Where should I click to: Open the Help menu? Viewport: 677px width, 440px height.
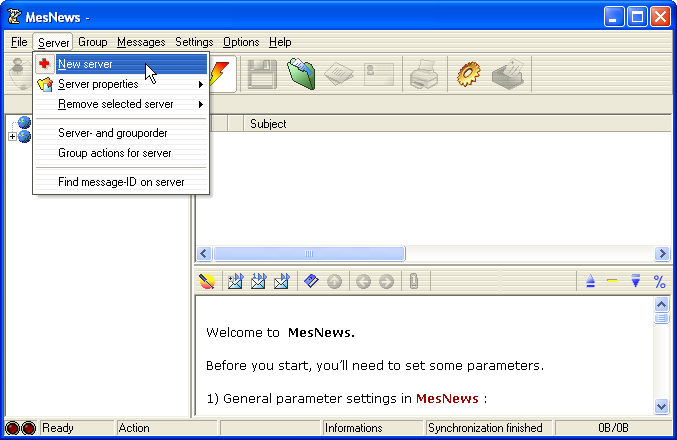[280, 42]
